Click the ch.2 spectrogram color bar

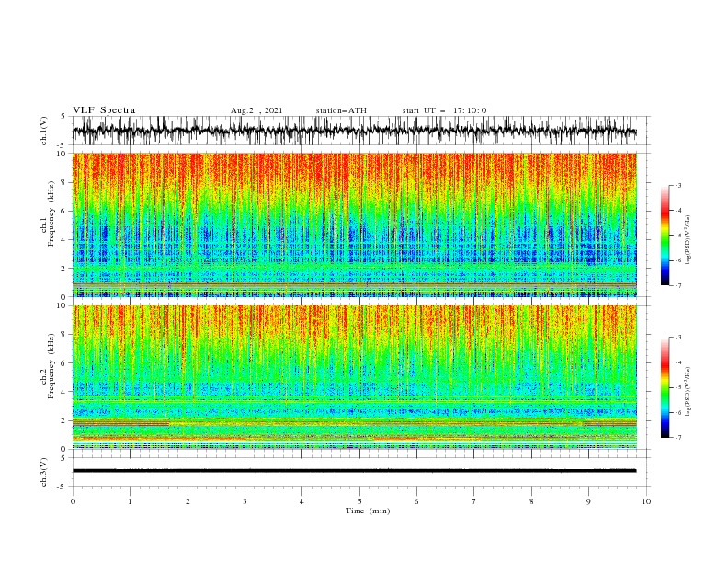click(x=665, y=387)
